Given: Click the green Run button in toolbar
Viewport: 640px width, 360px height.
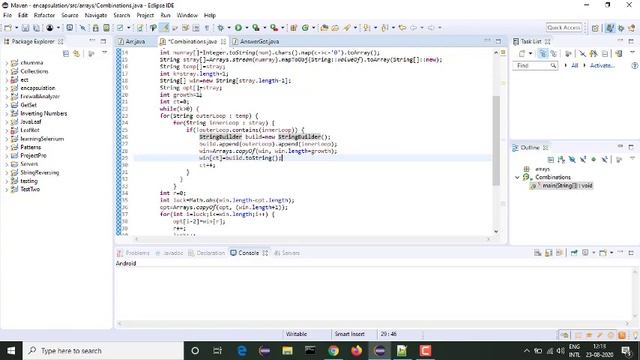Looking at the screenshot, I should click(238, 28).
